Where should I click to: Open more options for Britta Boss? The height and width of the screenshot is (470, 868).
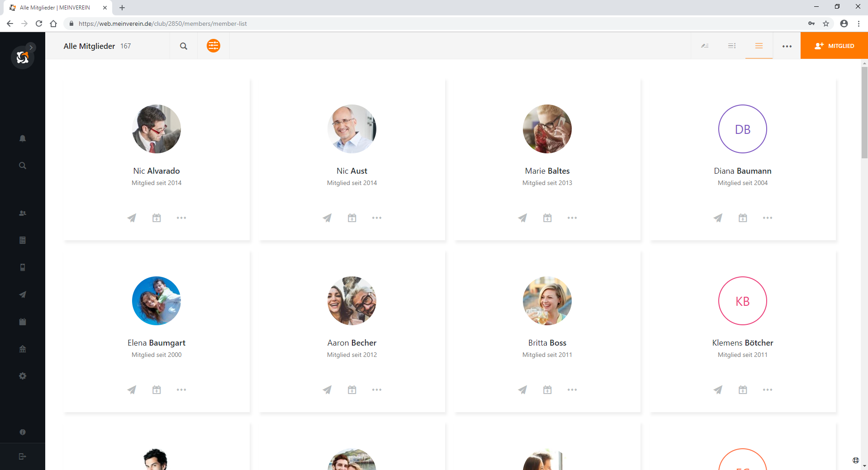point(572,390)
